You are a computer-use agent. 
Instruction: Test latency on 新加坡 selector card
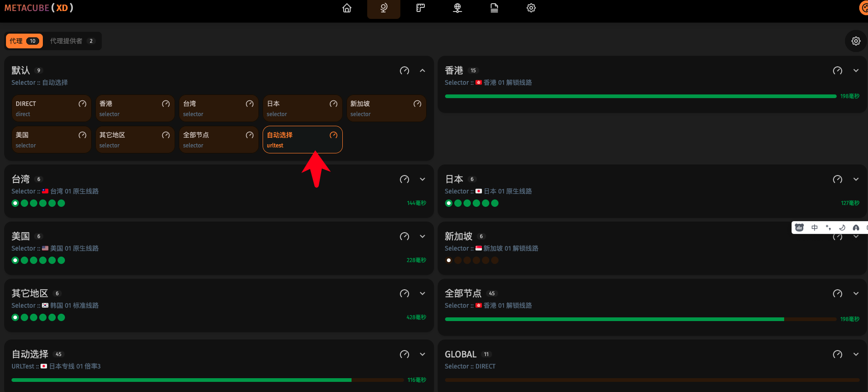tap(417, 104)
